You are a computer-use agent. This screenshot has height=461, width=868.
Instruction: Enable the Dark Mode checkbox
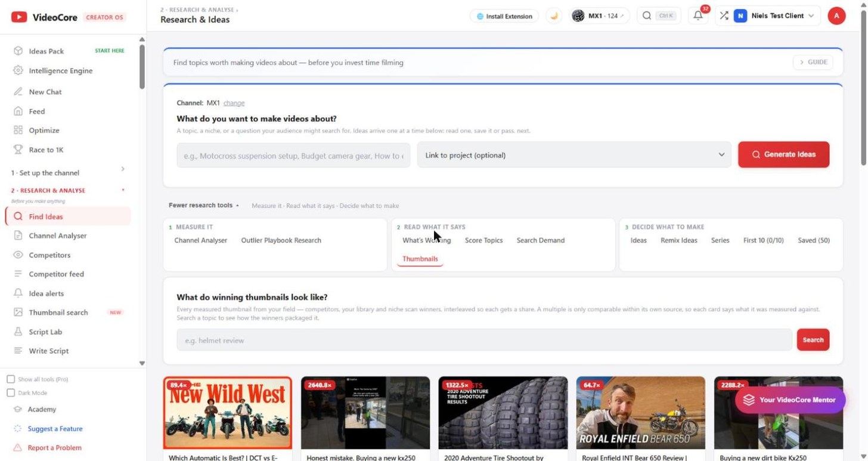(11, 393)
